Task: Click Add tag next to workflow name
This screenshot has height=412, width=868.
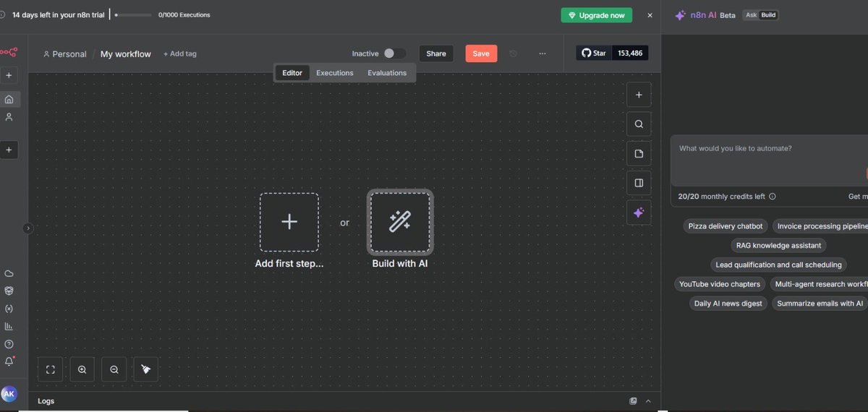Action: click(x=180, y=53)
